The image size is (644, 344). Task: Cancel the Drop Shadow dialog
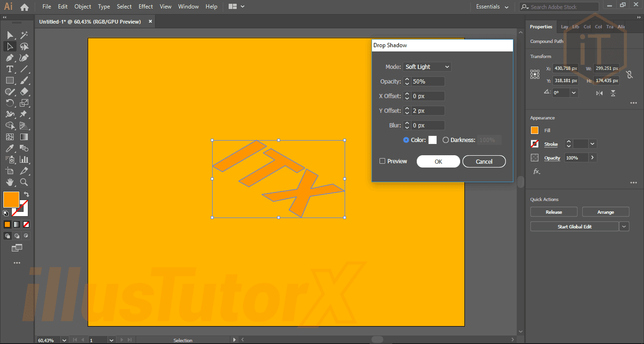484,161
